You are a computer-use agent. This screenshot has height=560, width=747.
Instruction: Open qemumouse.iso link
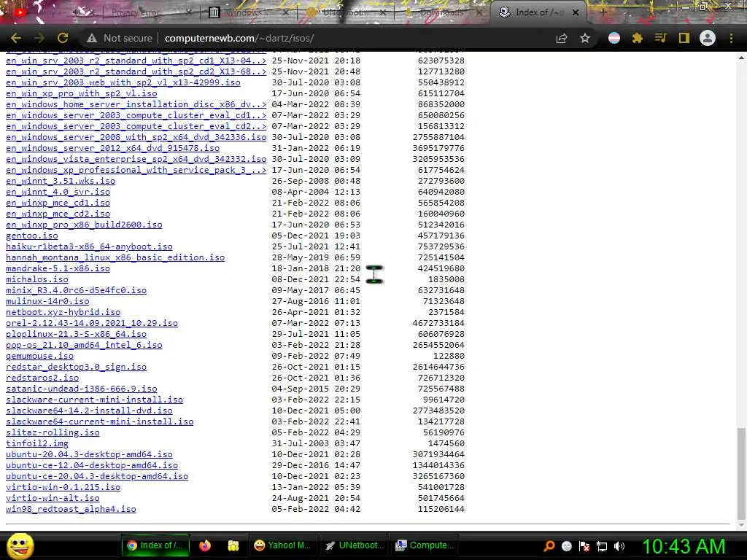pos(39,356)
